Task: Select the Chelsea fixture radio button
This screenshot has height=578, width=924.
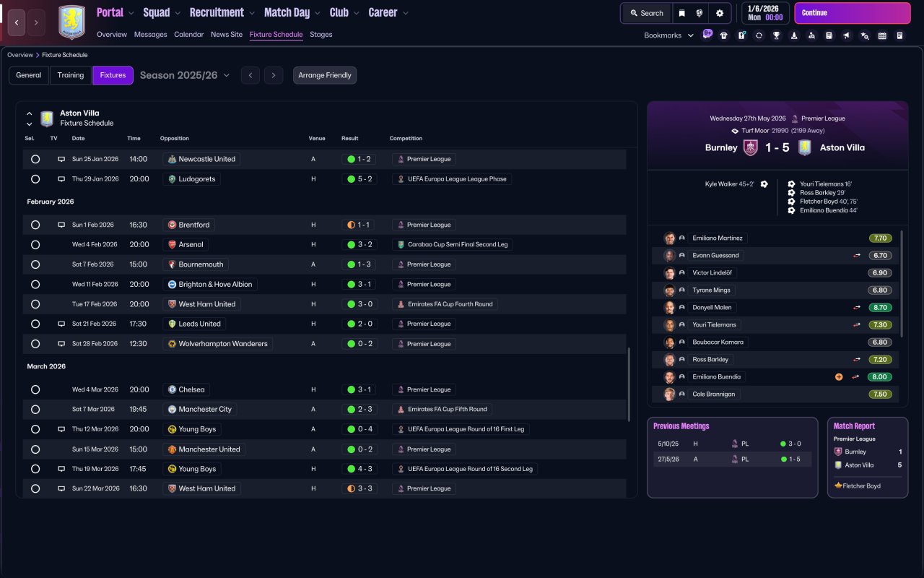Action: point(35,389)
